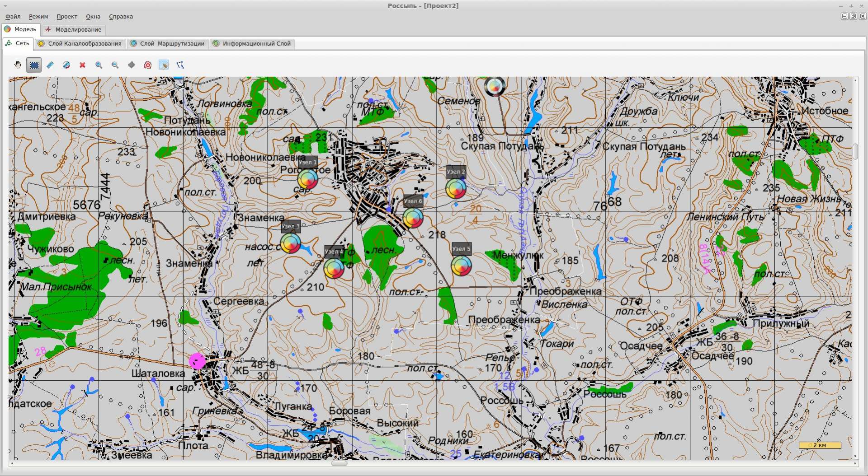Pick the ruler distance measurement tool
The width and height of the screenshot is (868, 476).
pos(50,65)
